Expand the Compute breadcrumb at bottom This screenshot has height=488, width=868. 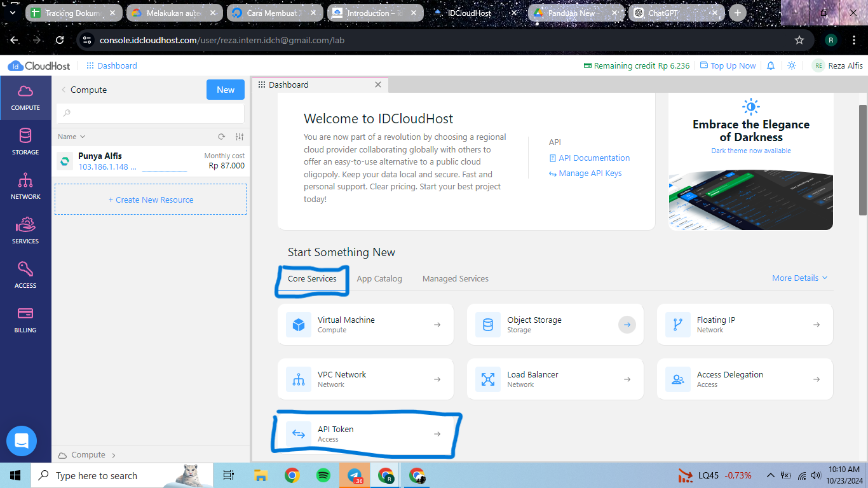pyautogui.click(x=87, y=455)
